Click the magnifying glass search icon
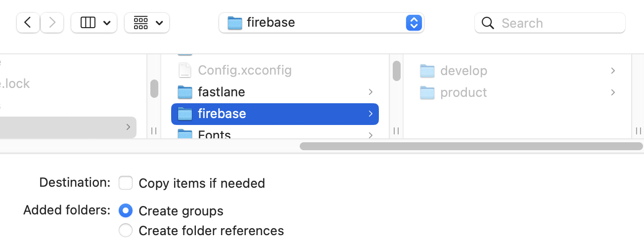This screenshot has width=644, height=247. [488, 23]
